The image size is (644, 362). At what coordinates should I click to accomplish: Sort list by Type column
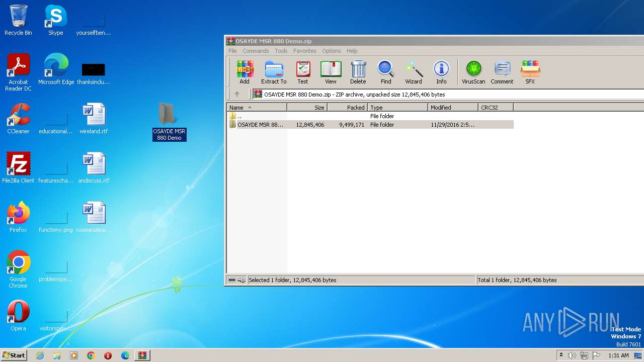coord(398,108)
